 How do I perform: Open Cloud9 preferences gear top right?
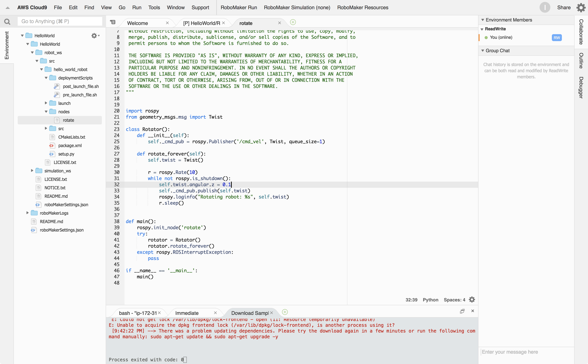(581, 8)
